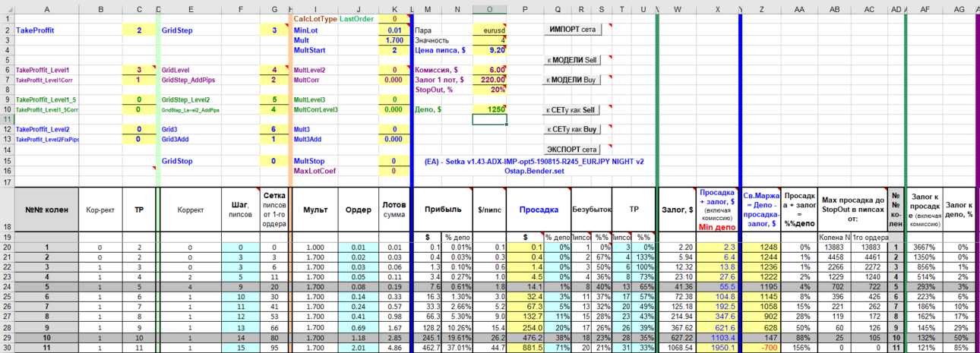
Task: Click the Просадка table header
Action: click(539, 210)
